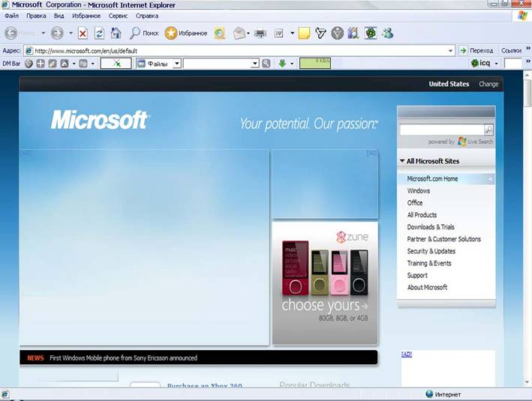Click the green KB/s speed indicator
The width and height of the screenshot is (532, 401).
[x=315, y=64]
